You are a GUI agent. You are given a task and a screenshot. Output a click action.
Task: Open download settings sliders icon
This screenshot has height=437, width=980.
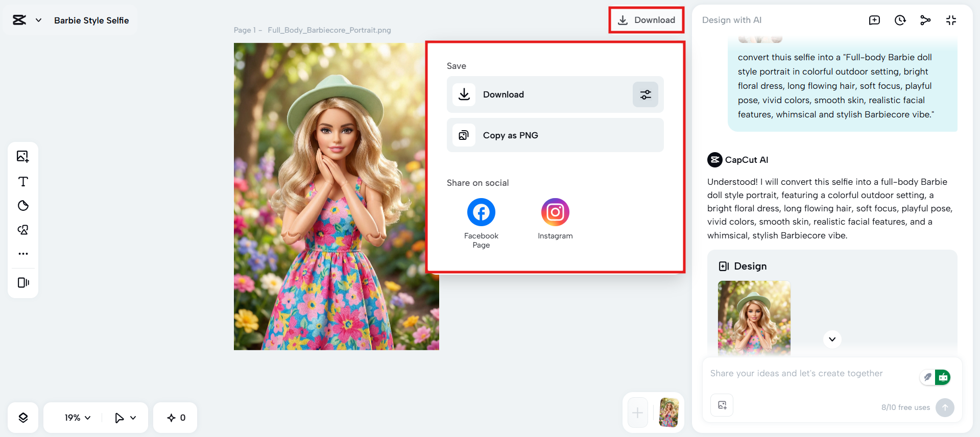[646, 94]
